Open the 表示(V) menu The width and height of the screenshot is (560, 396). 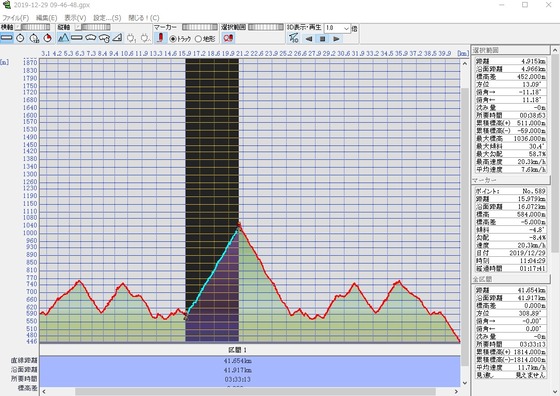click(75, 17)
